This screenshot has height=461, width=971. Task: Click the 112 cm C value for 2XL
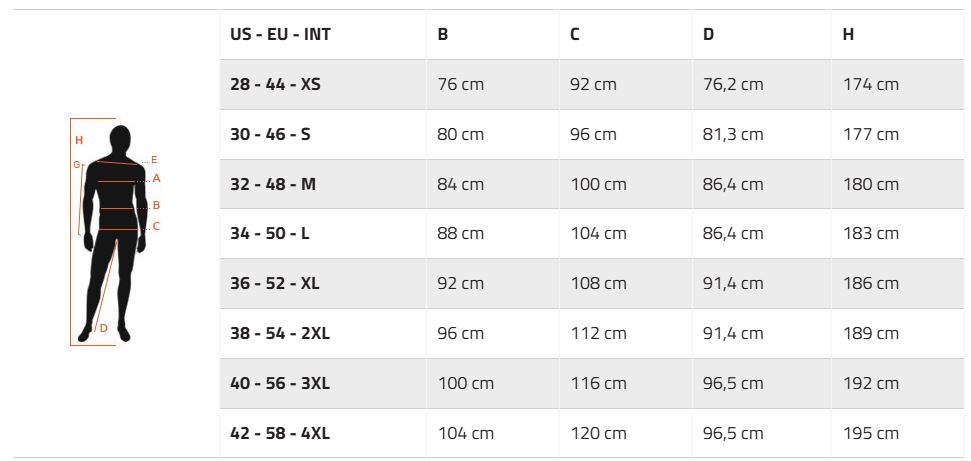pos(598,333)
